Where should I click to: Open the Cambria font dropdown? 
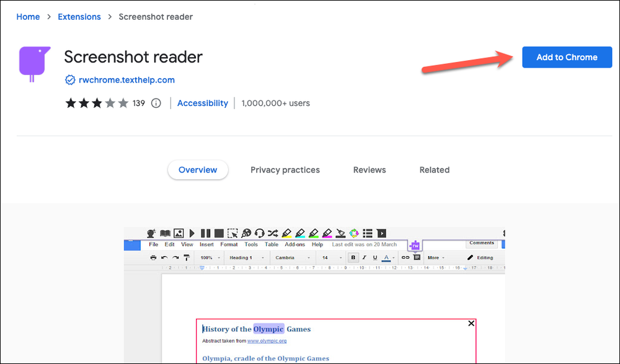coord(288,257)
